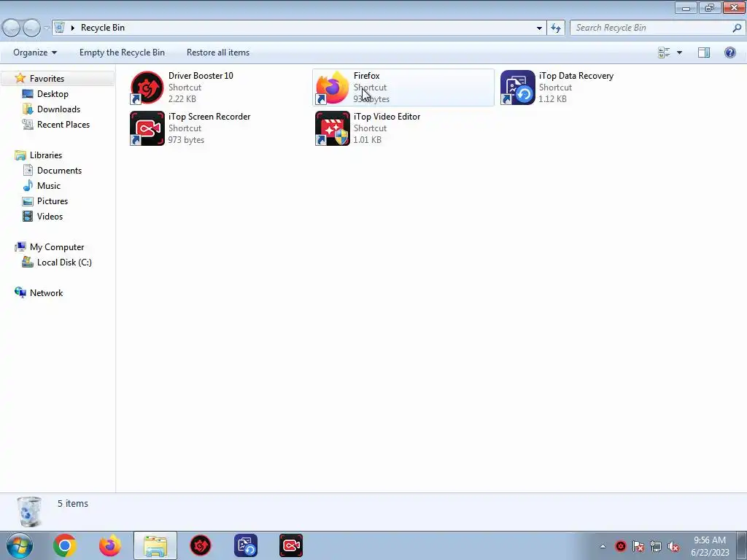
Task: Click the iTop Data Recovery name text
Action: tap(576, 76)
